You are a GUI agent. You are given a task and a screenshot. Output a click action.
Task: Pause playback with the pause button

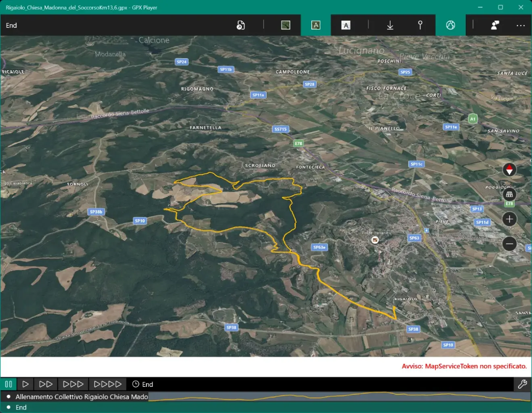tap(8, 384)
